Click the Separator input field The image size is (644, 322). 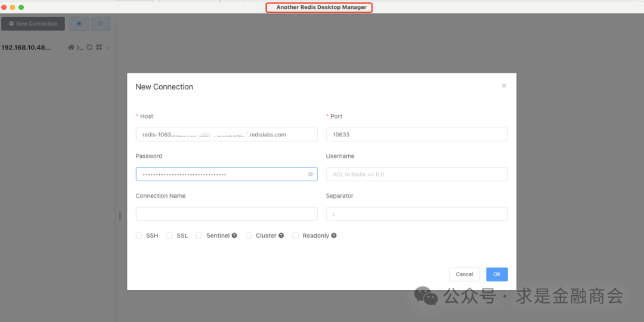click(x=417, y=214)
